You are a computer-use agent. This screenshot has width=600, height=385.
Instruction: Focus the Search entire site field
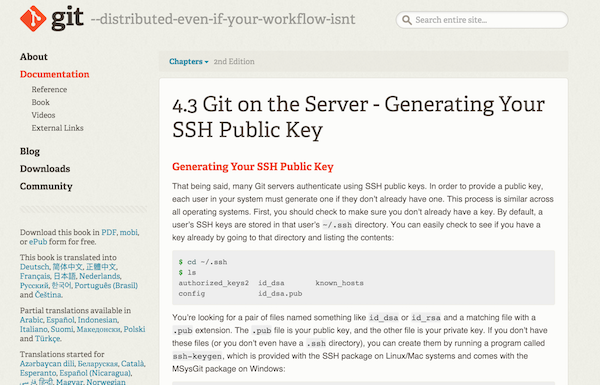(482, 20)
